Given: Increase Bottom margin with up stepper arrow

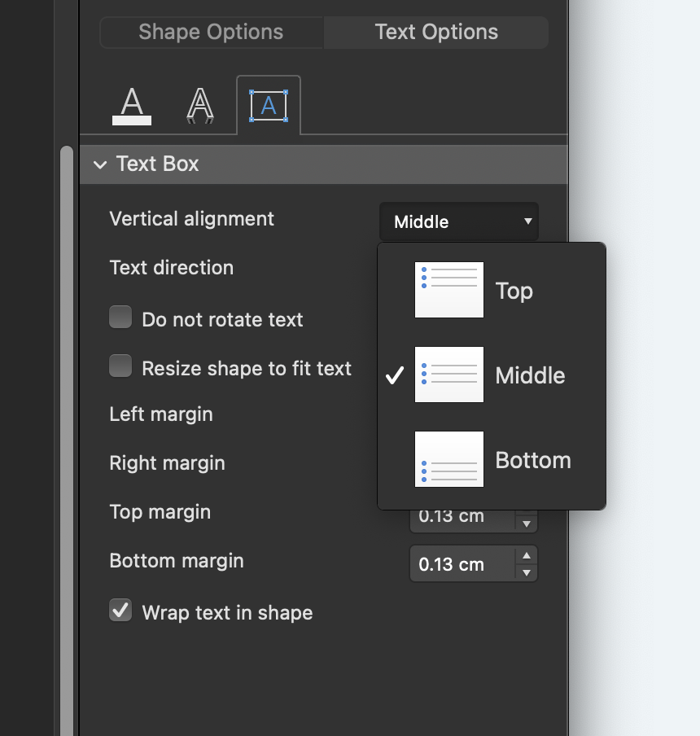Looking at the screenshot, I should 527,556.
